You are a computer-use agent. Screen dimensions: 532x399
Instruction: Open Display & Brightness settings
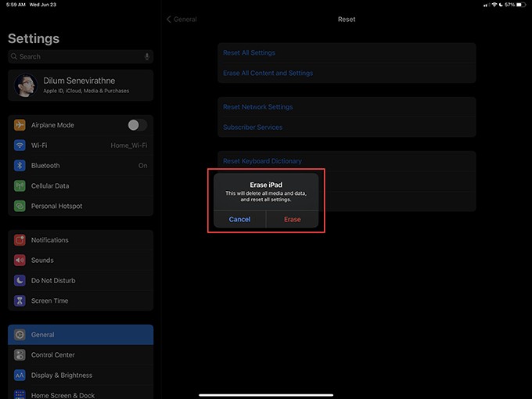click(81, 376)
